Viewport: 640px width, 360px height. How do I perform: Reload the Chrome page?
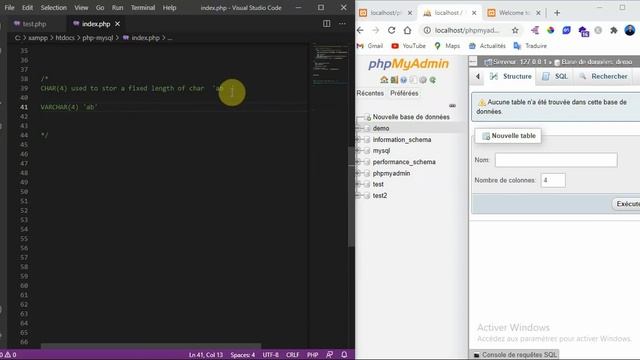pyautogui.click(x=391, y=30)
